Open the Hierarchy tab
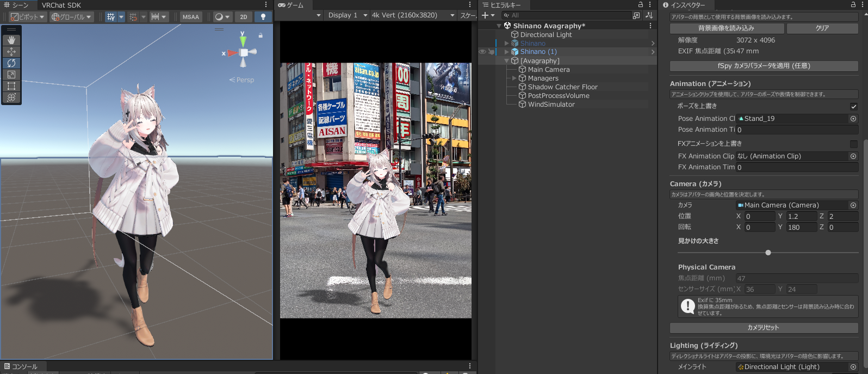The height and width of the screenshot is (374, 868). 502,5
